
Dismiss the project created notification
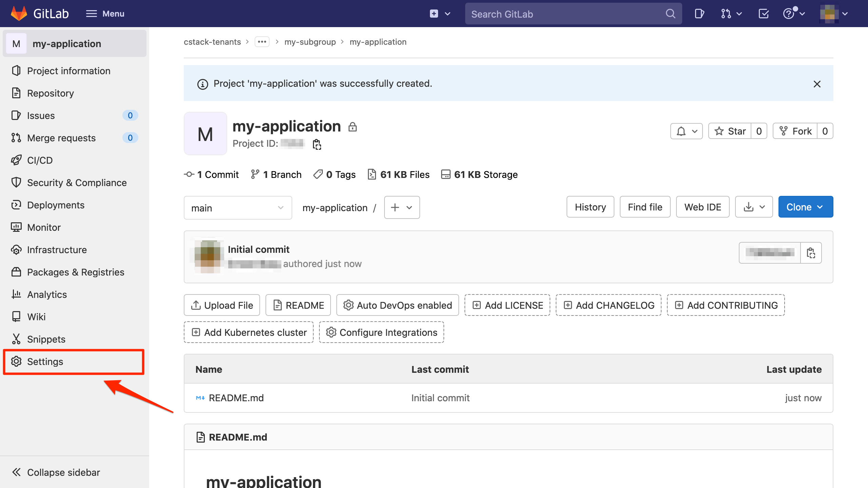click(x=817, y=84)
